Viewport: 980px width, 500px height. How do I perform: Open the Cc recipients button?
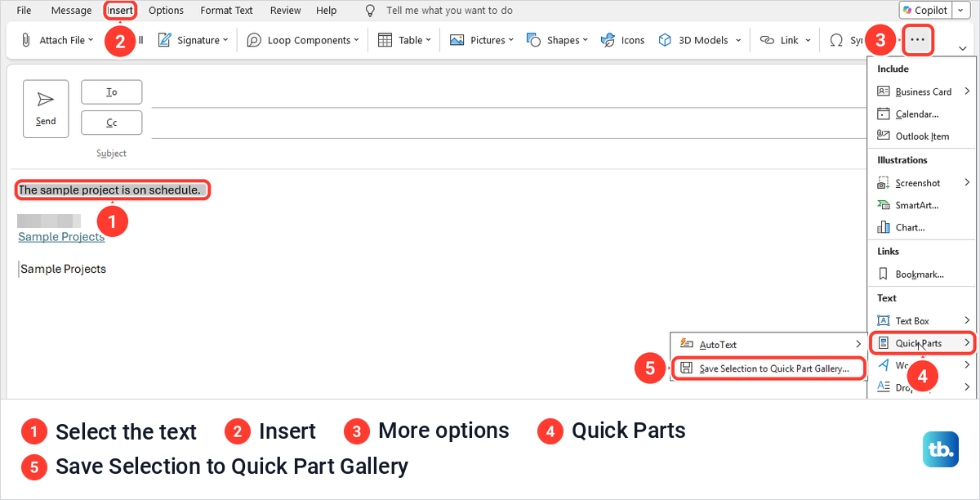(112, 123)
